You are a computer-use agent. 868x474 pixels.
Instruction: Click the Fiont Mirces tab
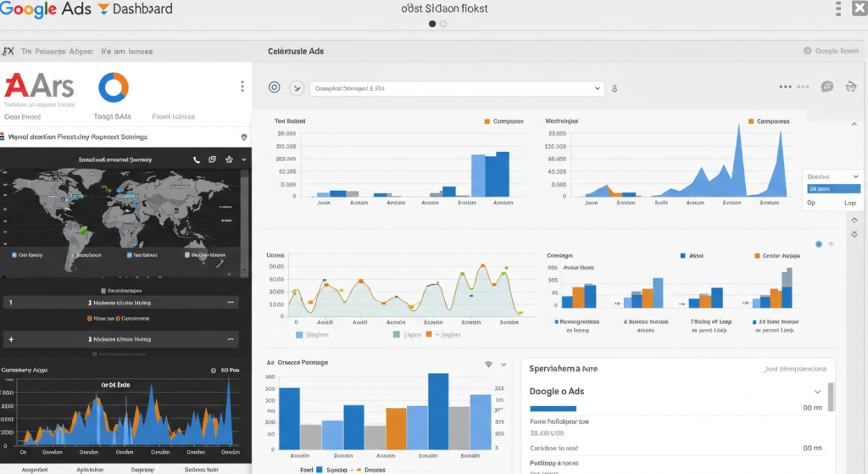click(x=173, y=117)
